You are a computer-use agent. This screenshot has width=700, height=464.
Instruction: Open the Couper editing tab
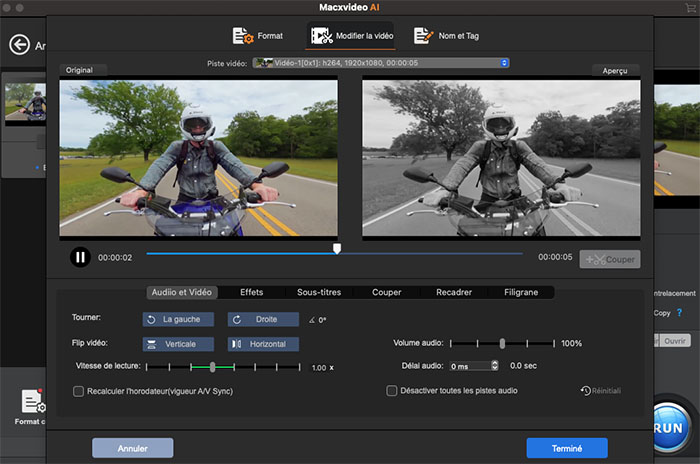387,292
